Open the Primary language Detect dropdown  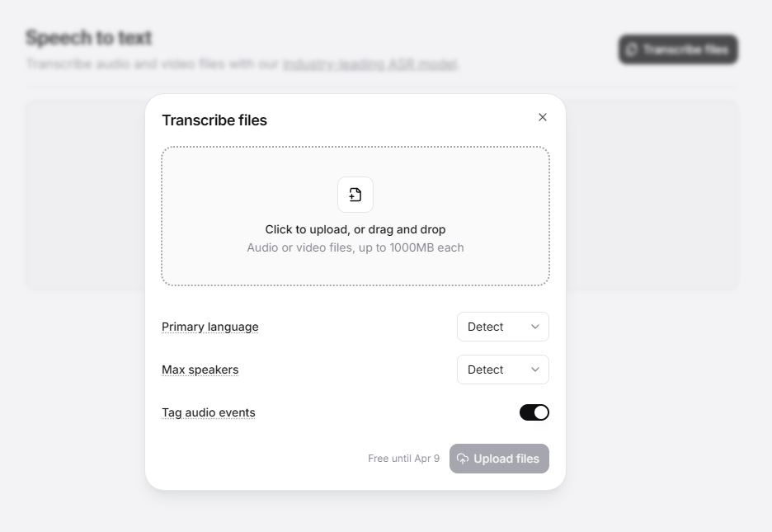[502, 327]
